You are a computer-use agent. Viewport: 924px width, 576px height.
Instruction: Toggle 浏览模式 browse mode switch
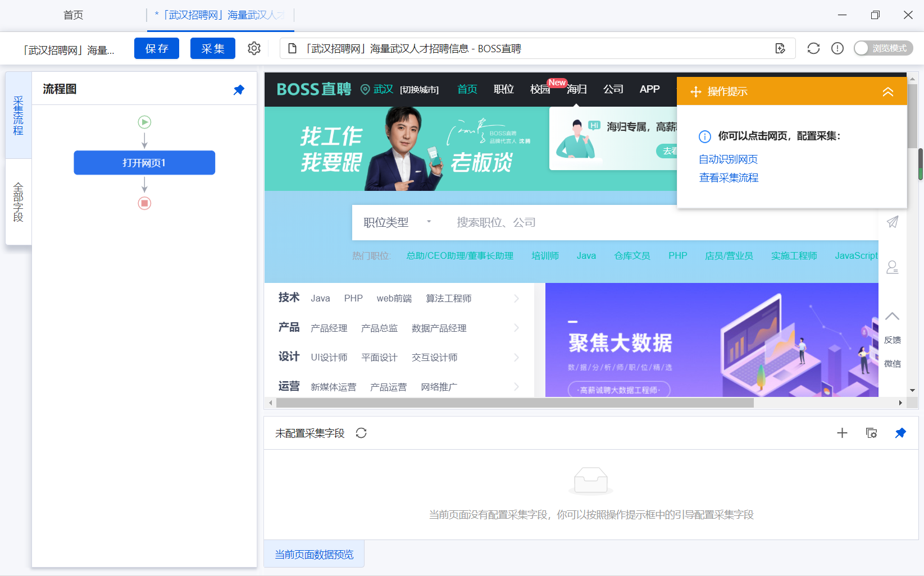(x=884, y=48)
